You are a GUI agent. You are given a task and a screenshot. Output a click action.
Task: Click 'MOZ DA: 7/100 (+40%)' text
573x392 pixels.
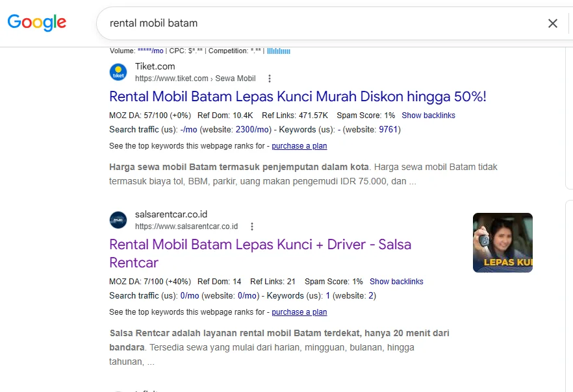(x=150, y=282)
